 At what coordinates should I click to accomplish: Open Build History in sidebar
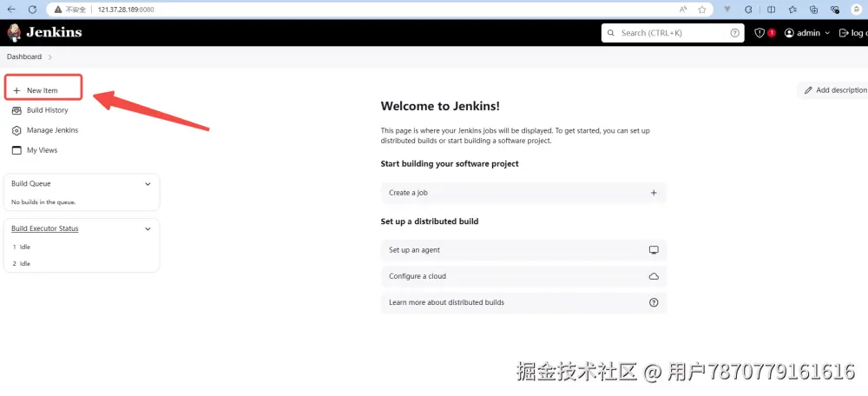point(47,110)
